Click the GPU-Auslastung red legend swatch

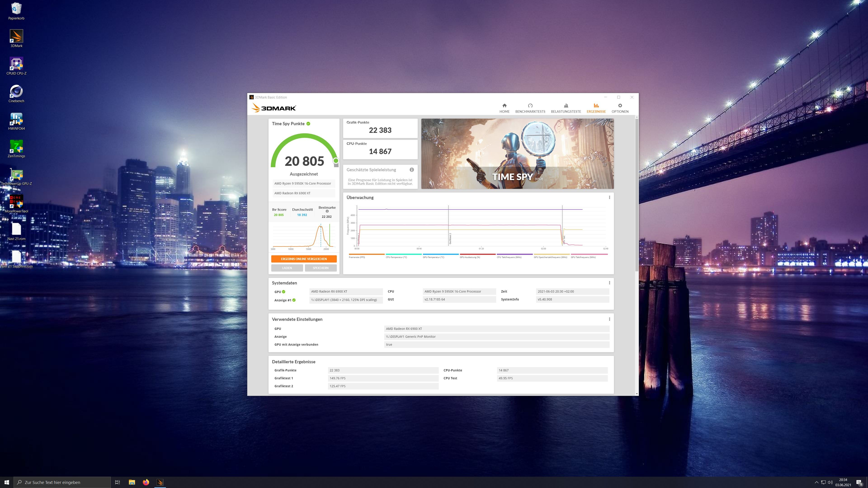point(477,254)
